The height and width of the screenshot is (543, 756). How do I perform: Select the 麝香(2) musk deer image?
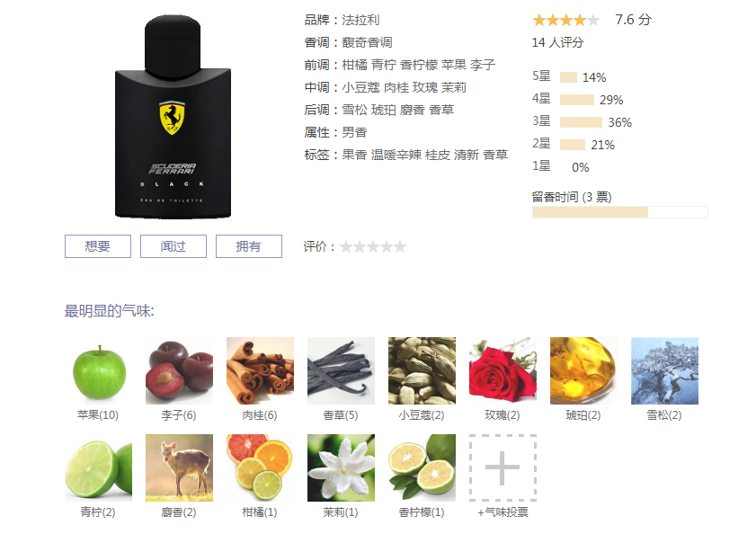(x=179, y=467)
